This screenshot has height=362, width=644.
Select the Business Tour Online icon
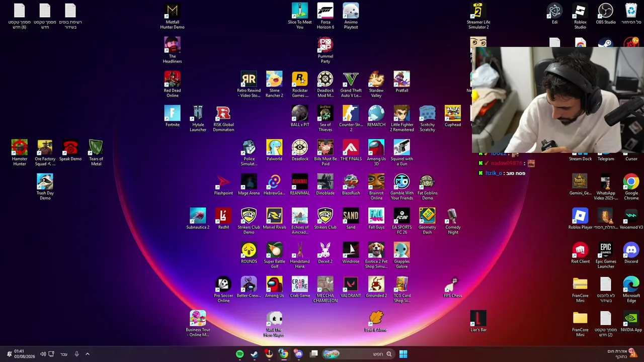pos(198,324)
